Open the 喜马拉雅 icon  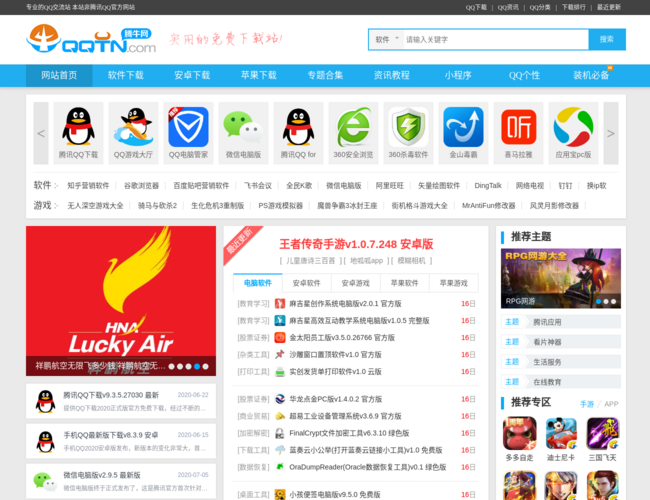pos(519,127)
